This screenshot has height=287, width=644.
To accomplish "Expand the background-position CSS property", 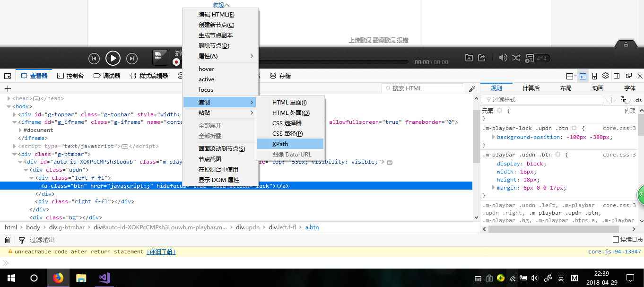I will 494,137.
